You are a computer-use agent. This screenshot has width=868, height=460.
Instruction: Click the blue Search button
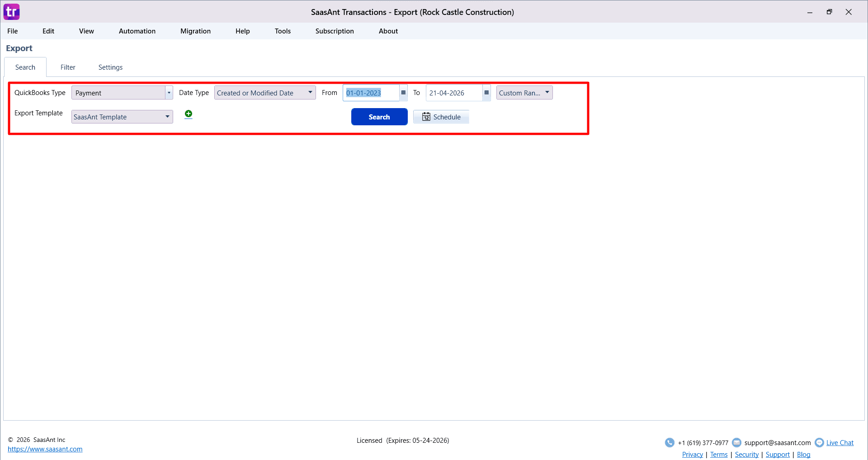(x=379, y=117)
